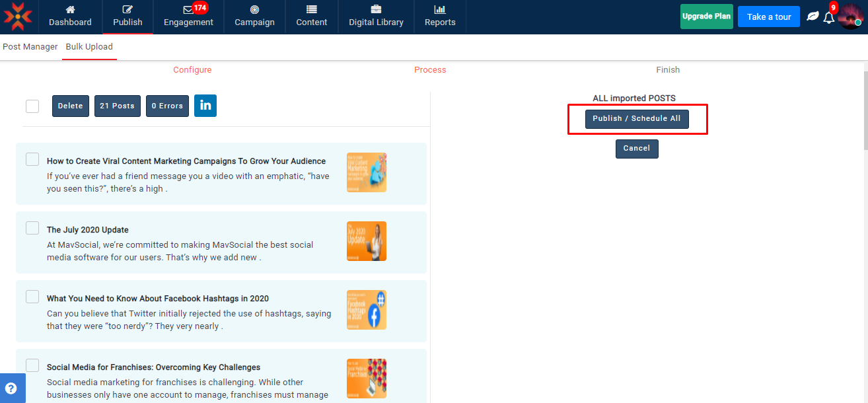
Task: Open the user profile avatar
Action: (850, 17)
